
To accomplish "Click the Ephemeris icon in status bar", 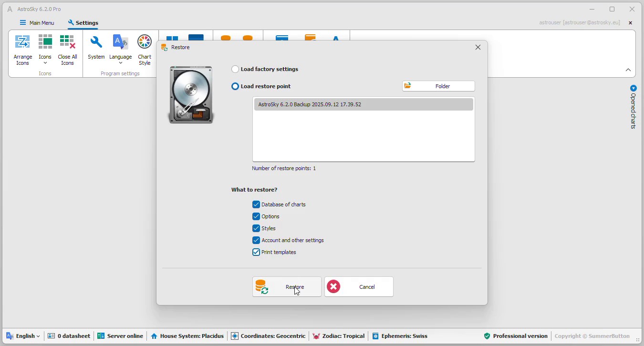I will pos(375,336).
